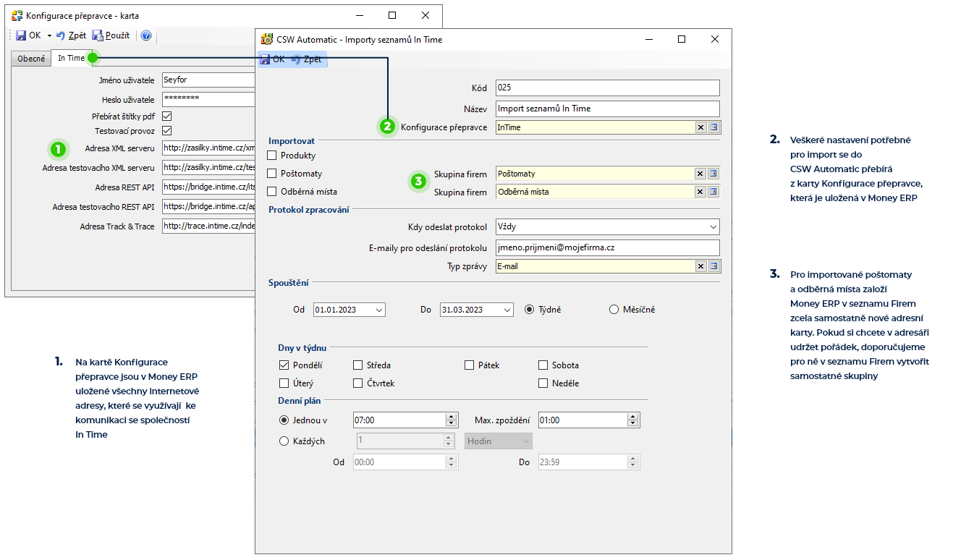Select the Týdně radio button

(529, 310)
